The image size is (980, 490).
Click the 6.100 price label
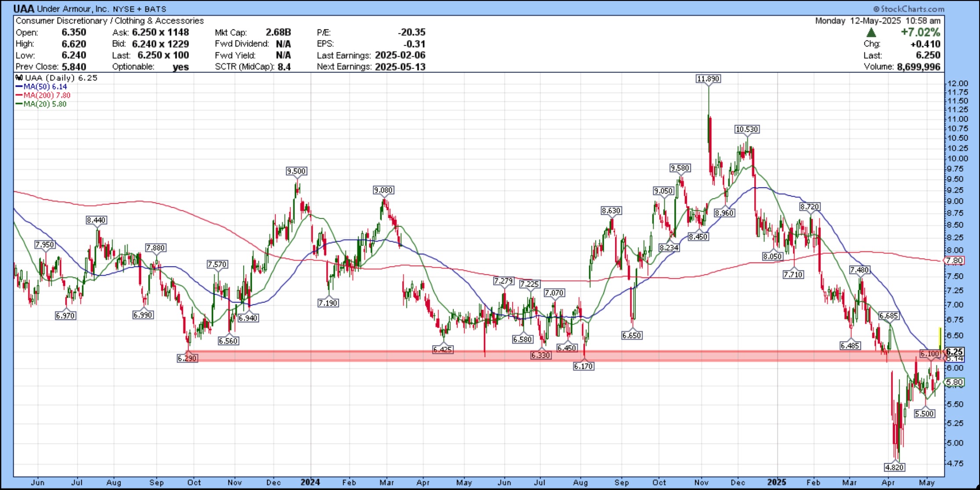pos(929,353)
